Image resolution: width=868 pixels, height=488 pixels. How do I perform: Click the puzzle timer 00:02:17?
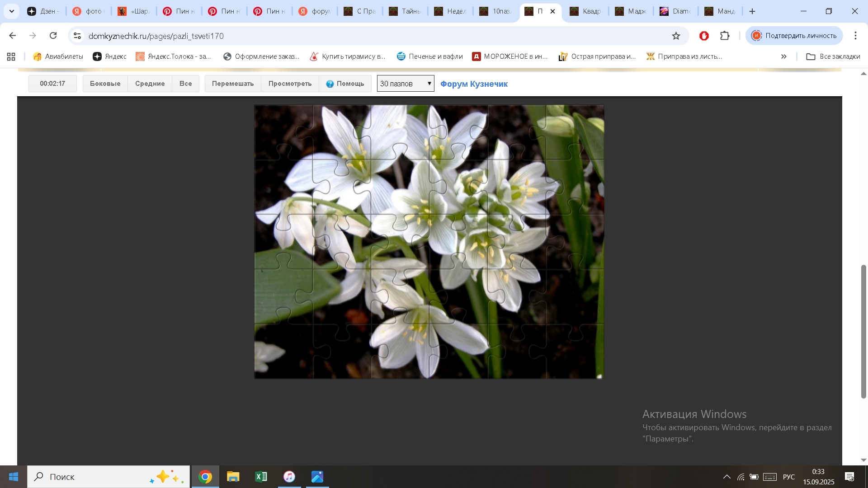tap(52, 84)
